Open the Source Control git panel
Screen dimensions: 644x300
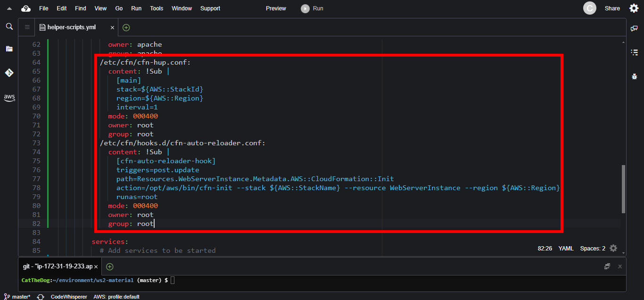(9, 73)
